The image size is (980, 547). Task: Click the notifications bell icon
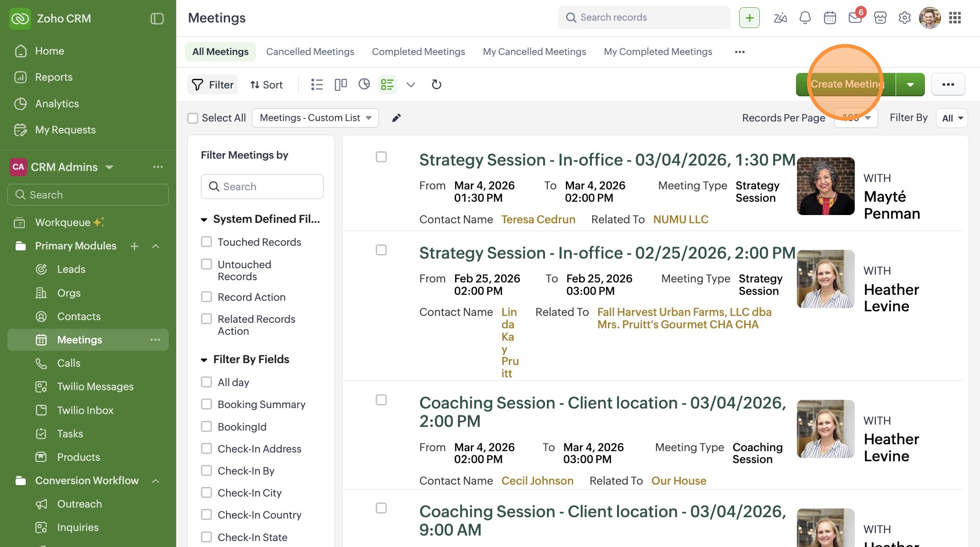point(805,18)
